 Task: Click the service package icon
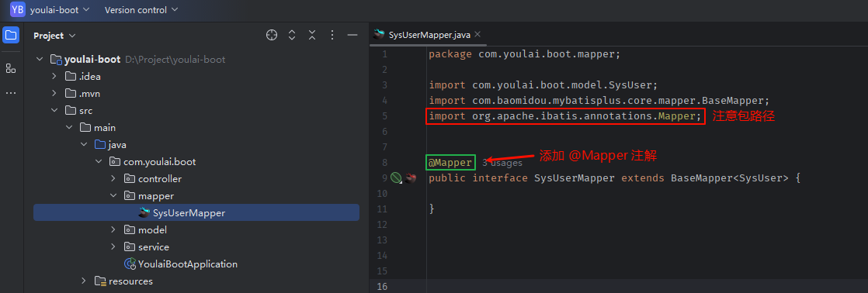coord(130,246)
